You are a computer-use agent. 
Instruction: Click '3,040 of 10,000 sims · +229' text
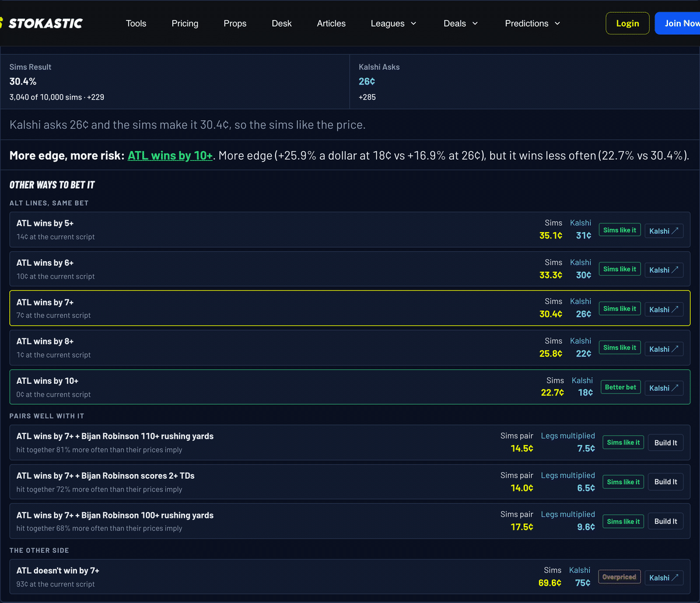pos(57,97)
